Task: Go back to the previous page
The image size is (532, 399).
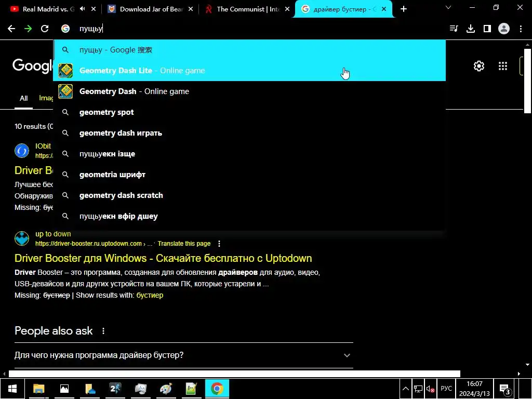Action: coord(11,29)
